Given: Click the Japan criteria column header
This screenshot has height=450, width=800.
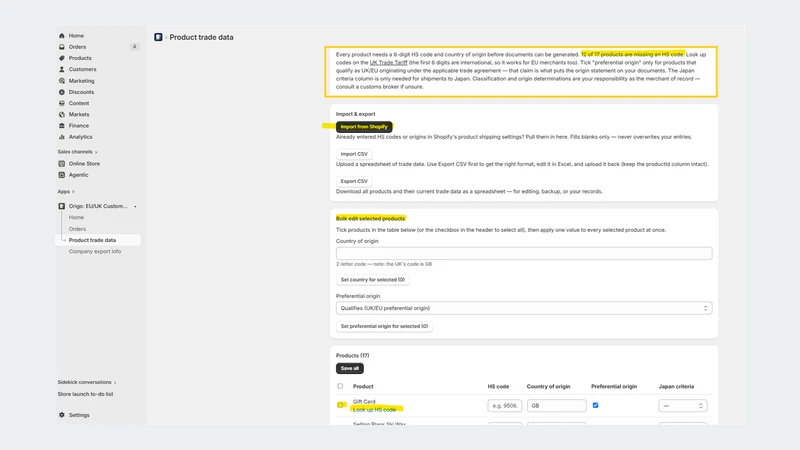Looking at the screenshot, I should click(676, 386).
